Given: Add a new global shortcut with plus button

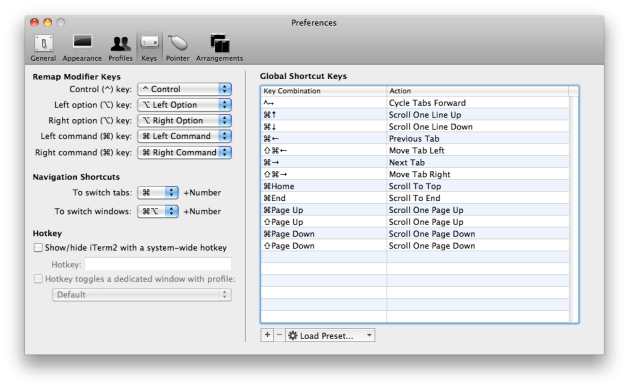Looking at the screenshot, I should (267, 335).
